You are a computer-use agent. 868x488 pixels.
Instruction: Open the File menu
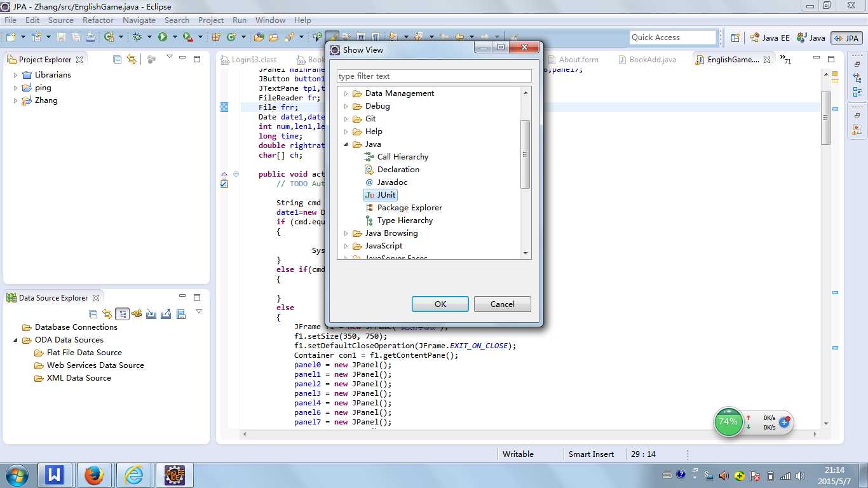(10, 20)
